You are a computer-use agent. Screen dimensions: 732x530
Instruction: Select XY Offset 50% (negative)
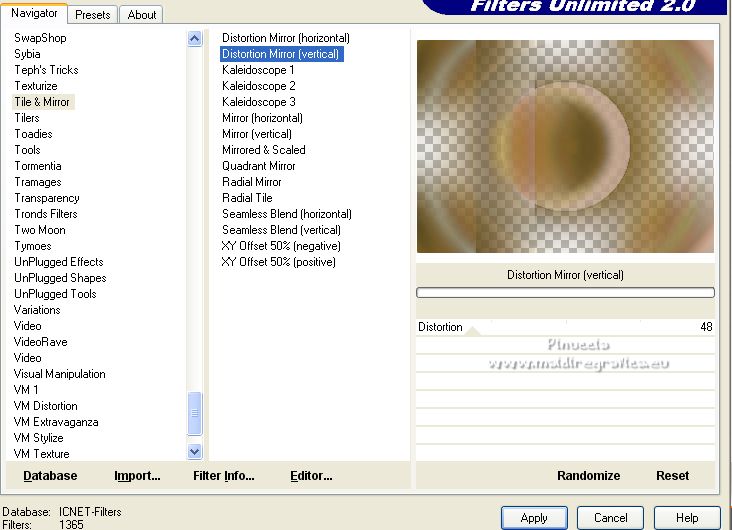pyautogui.click(x=281, y=246)
